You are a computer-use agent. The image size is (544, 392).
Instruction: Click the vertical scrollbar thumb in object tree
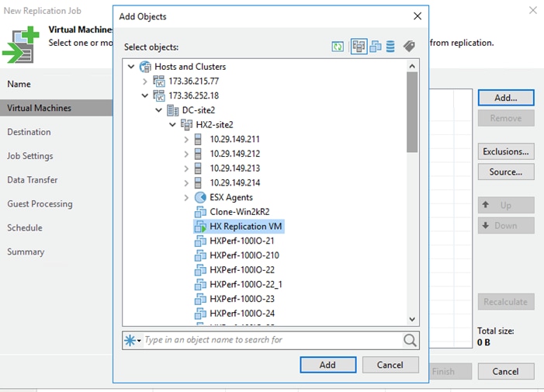click(412, 113)
